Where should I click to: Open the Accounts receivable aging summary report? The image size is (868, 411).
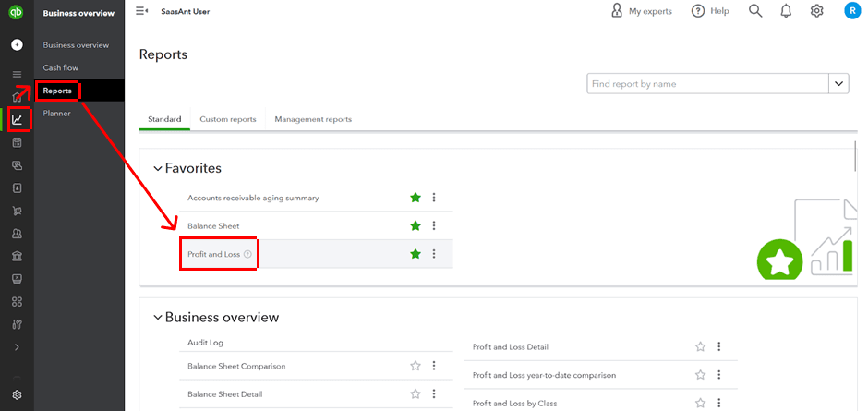[253, 198]
